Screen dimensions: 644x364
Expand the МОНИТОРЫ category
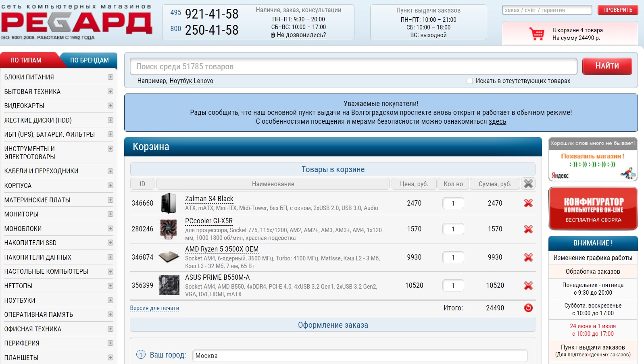(110, 214)
